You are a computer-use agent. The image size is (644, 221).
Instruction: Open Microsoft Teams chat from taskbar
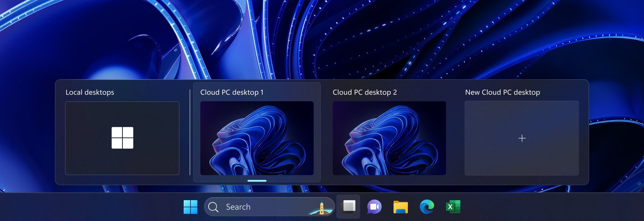(374, 207)
